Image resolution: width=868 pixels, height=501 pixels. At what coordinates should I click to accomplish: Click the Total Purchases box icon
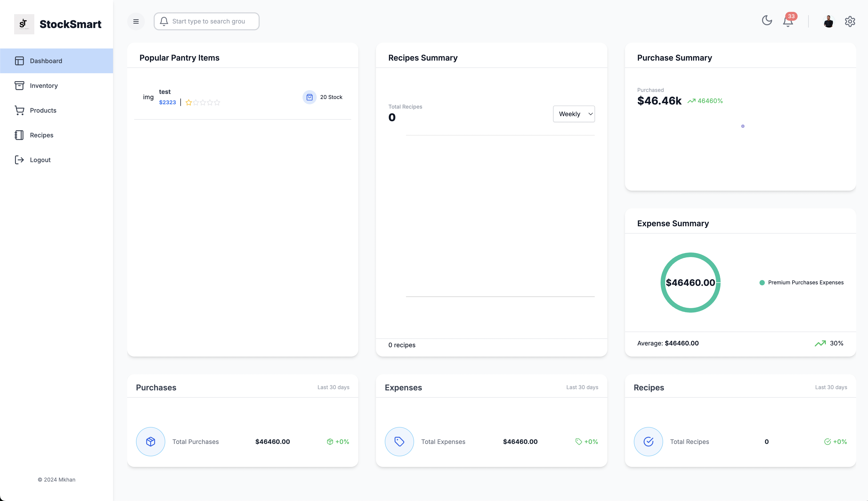click(151, 441)
